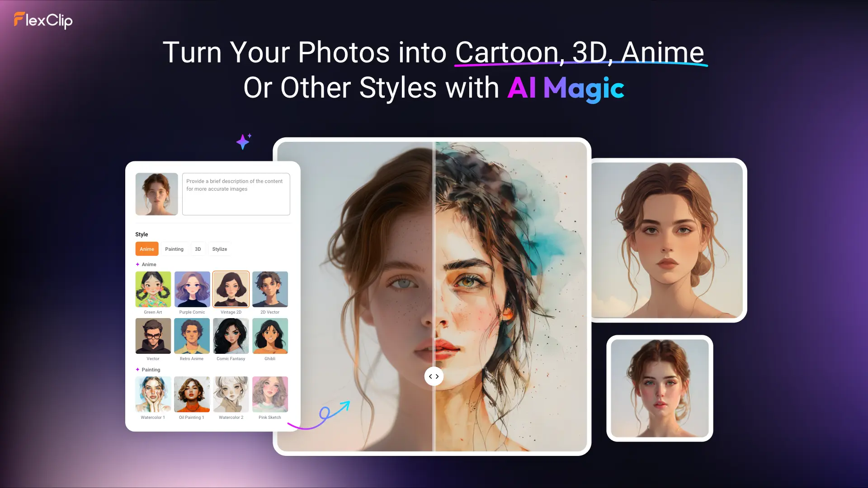Select the Green Art anime style icon
Viewport: 868px width, 488px height.
pos(153,289)
